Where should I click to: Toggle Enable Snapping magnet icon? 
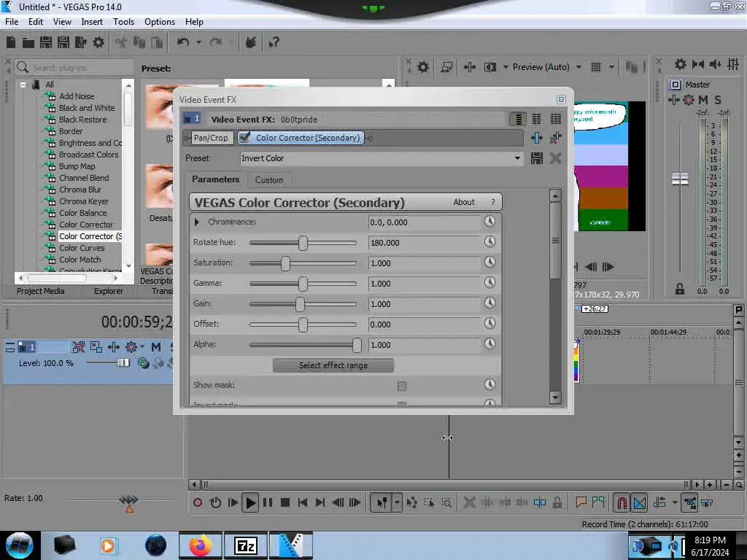[622, 502]
